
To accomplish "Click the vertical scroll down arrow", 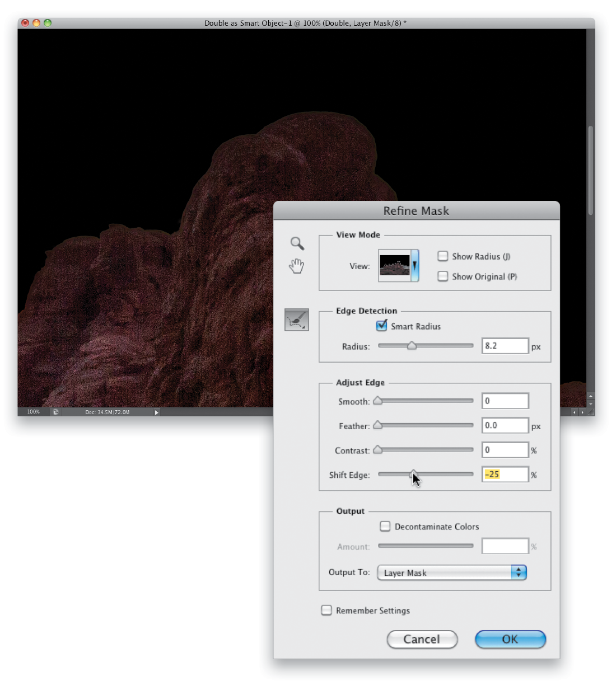I will (590, 403).
